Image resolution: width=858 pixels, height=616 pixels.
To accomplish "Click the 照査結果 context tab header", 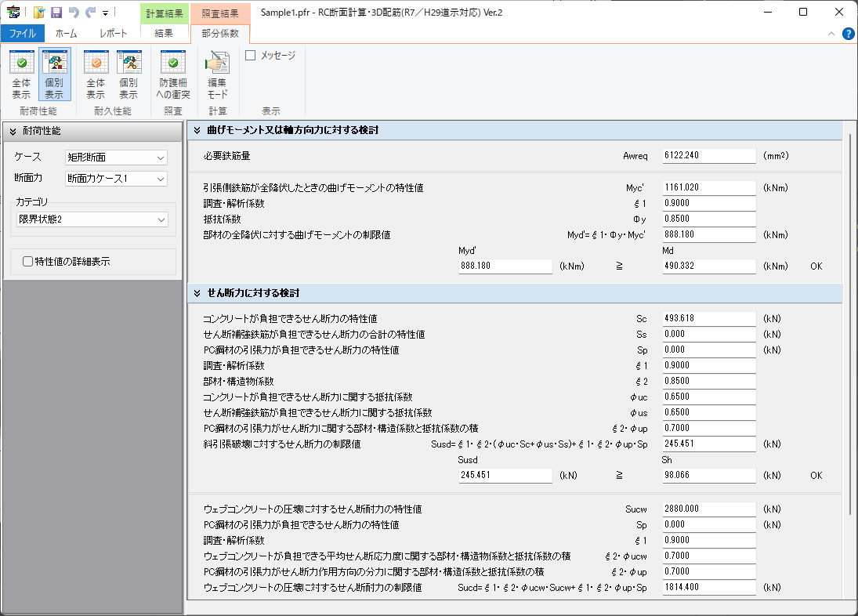I will pyautogui.click(x=220, y=13).
